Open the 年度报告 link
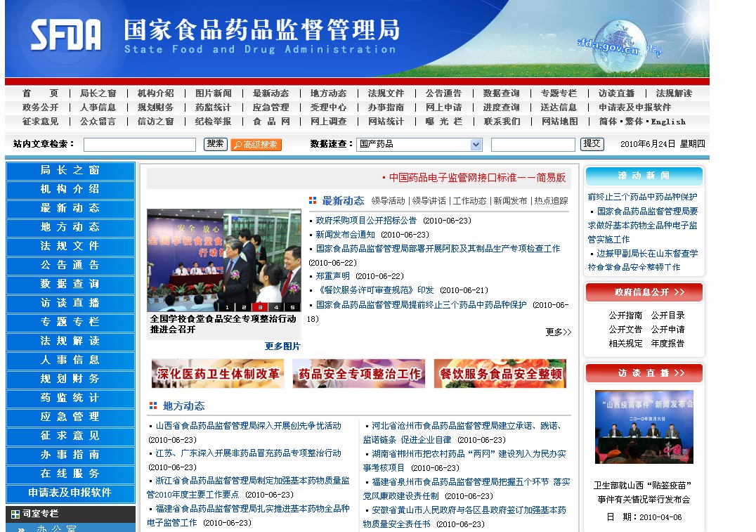The image size is (756, 532). tap(667, 344)
